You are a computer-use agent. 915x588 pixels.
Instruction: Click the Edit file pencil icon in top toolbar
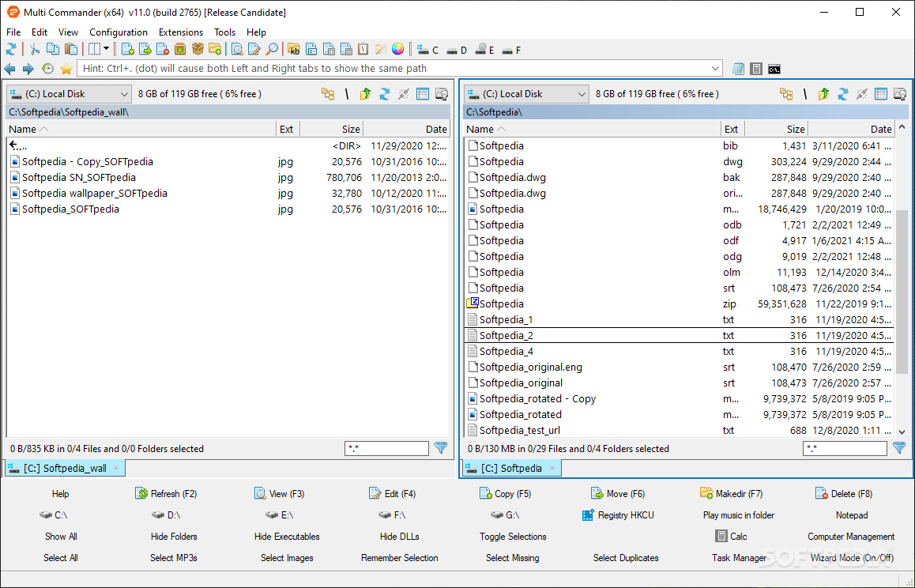point(254,50)
